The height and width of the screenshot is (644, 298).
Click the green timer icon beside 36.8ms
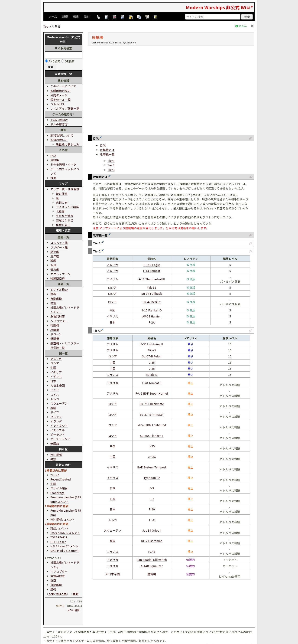tap(236, 26)
